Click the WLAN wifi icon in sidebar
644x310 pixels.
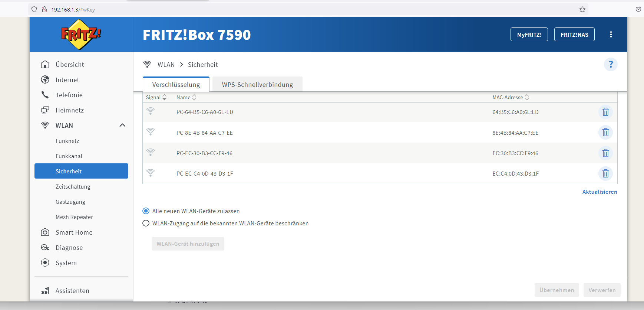coord(45,125)
